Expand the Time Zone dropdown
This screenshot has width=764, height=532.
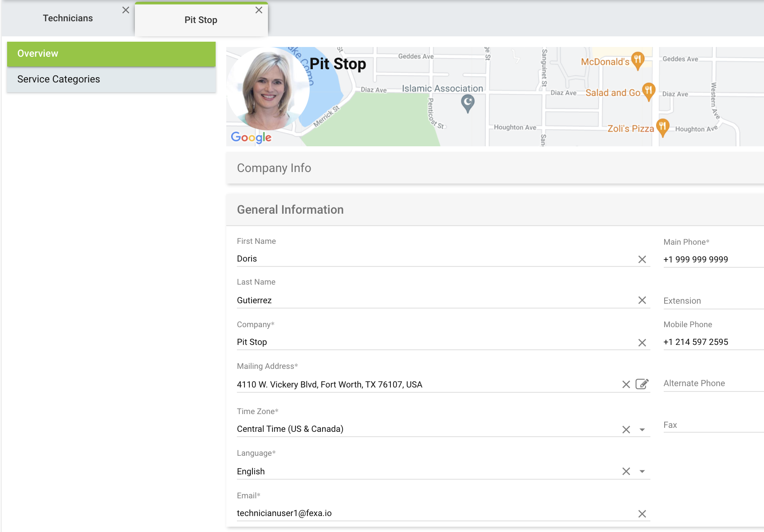tap(642, 430)
